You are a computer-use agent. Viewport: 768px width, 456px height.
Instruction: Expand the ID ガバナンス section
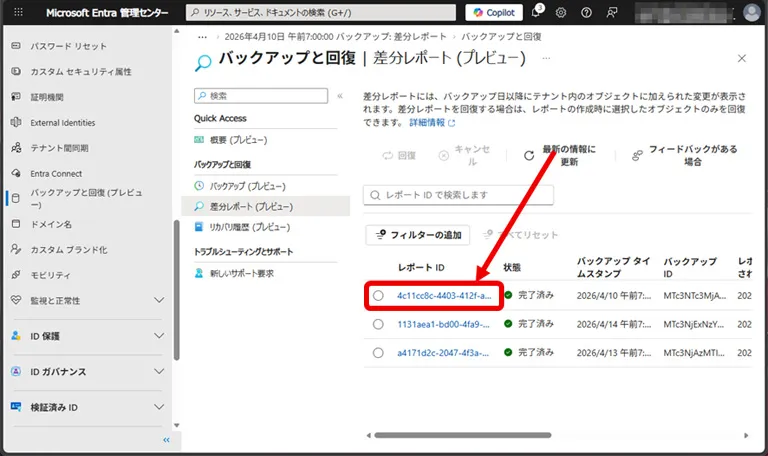[x=159, y=371]
